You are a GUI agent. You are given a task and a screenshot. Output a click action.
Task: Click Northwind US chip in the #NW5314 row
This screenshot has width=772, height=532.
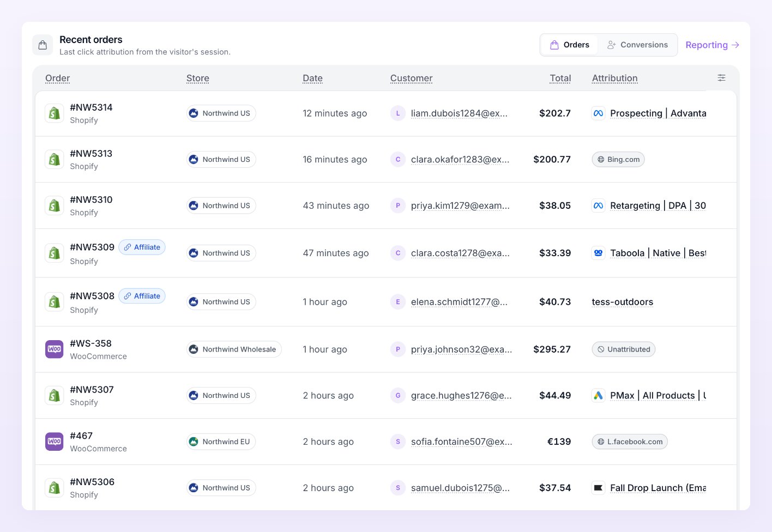221,113
